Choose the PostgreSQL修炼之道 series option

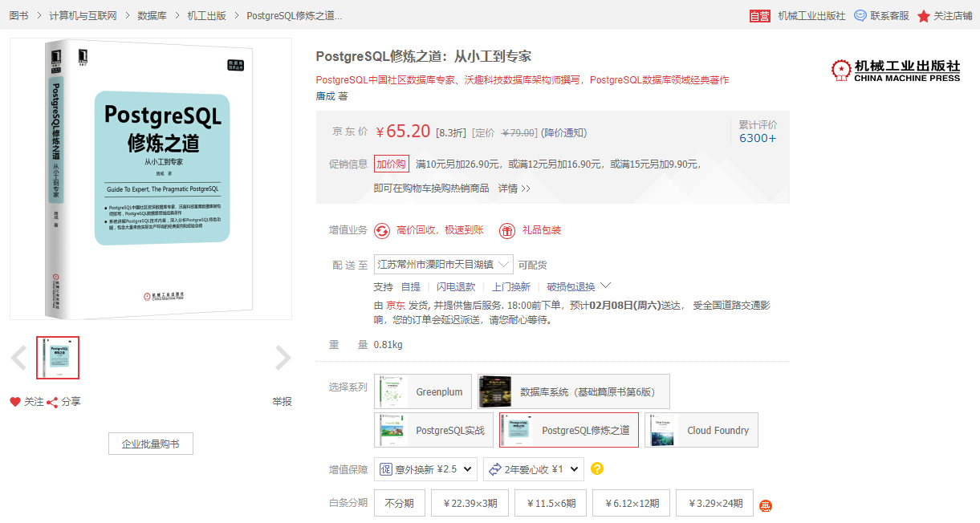click(x=569, y=430)
